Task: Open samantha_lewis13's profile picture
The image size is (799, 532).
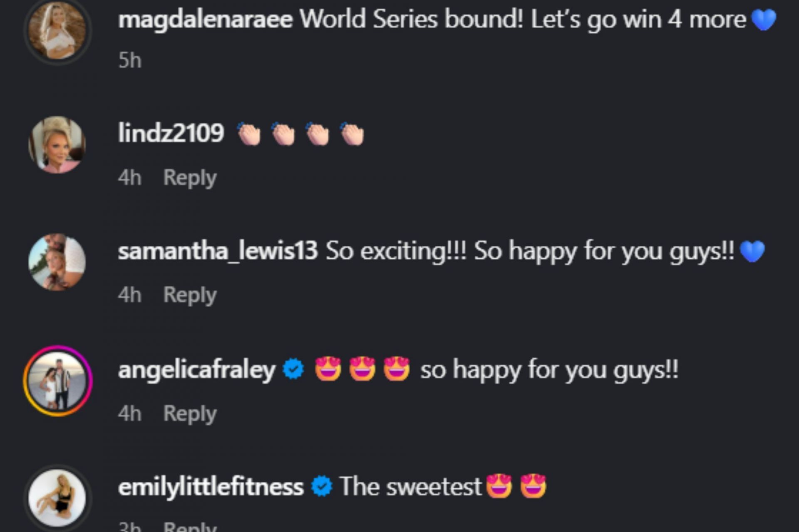Action: pos(57,262)
